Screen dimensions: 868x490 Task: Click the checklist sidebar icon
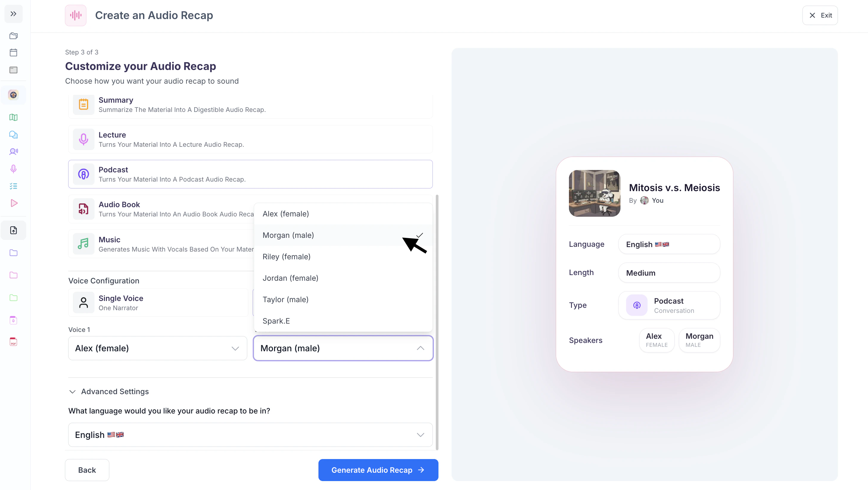pos(13,186)
